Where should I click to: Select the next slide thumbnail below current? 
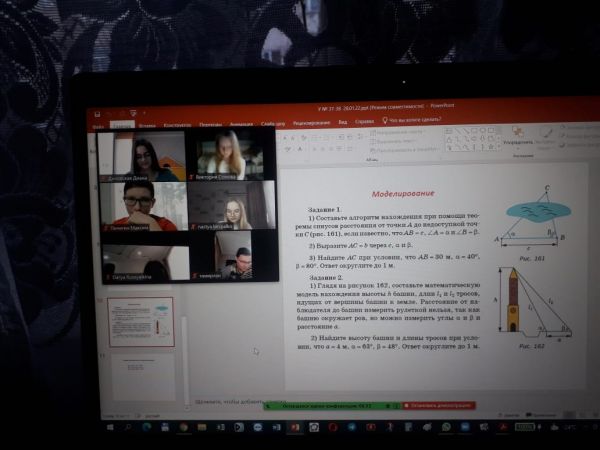click(x=141, y=374)
